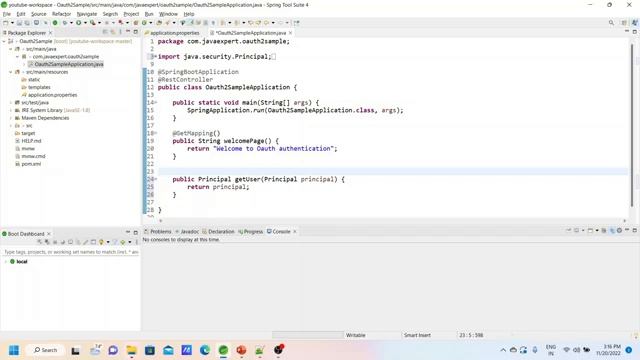Open File Explorer from the taskbar
640x360 pixels.
(131, 350)
